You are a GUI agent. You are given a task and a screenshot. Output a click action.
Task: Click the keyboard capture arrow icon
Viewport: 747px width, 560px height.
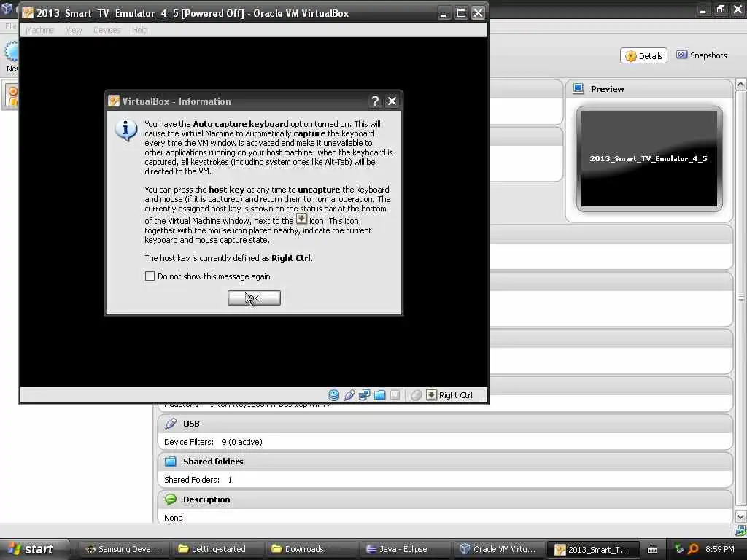(431, 394)
